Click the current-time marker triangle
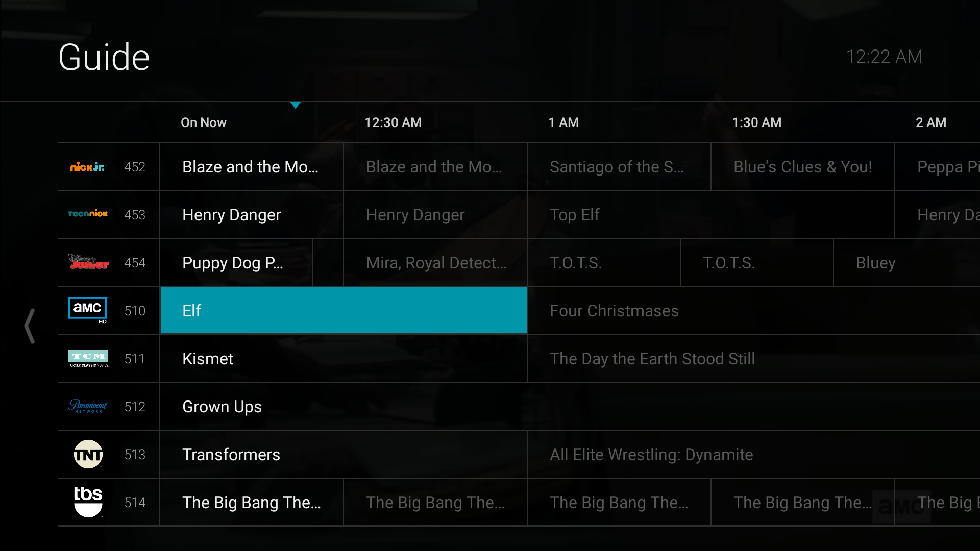This screenshot has height=551, width=980. [296, 105]
